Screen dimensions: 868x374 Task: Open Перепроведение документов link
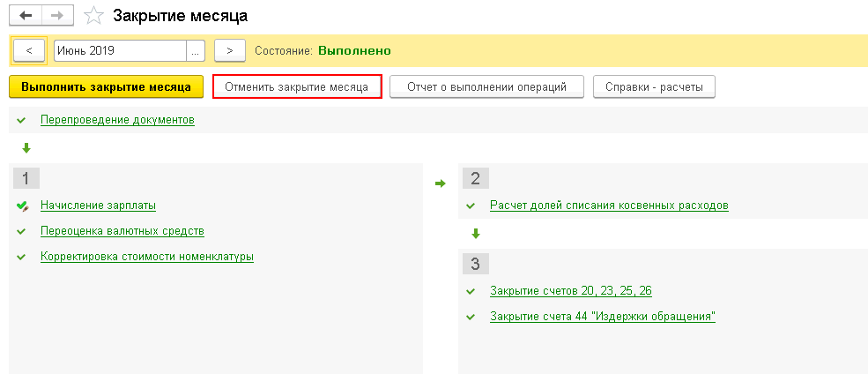(117, 120)
